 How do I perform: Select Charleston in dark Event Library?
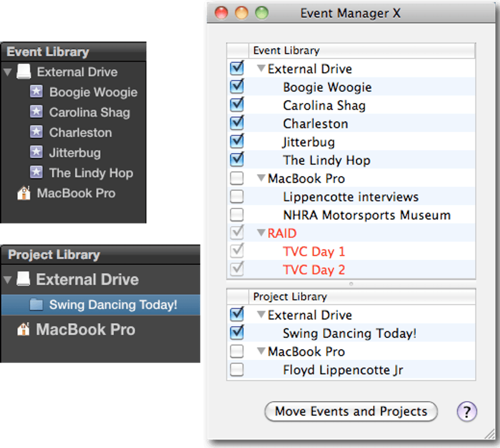(x=81, y=132)
